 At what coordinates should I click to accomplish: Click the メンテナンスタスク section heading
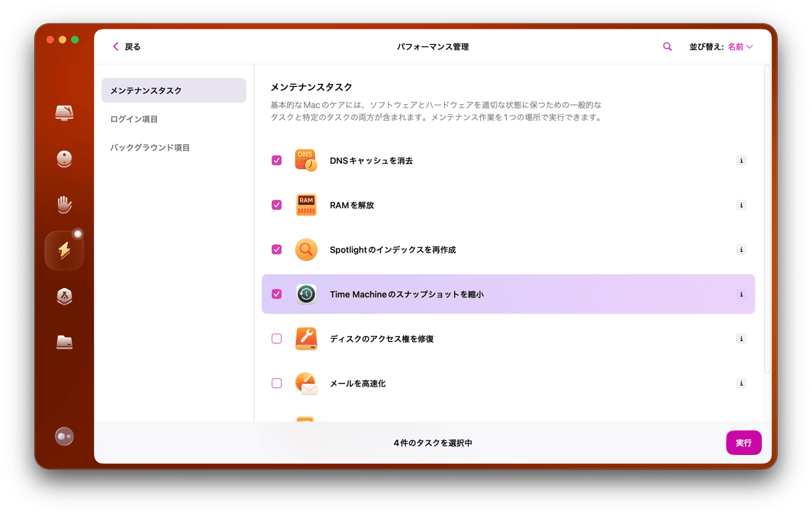tap(311, 87)
